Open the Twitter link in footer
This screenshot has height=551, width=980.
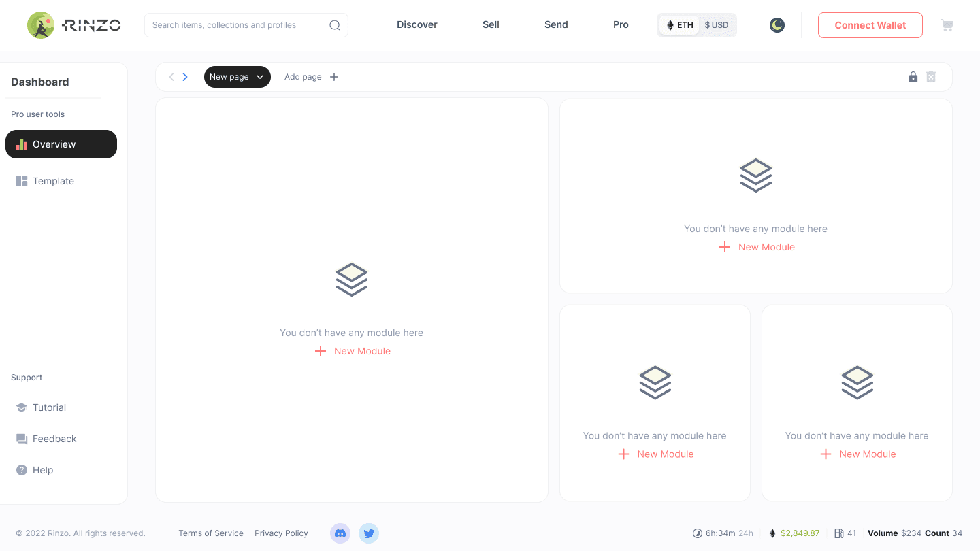point(369,533)
